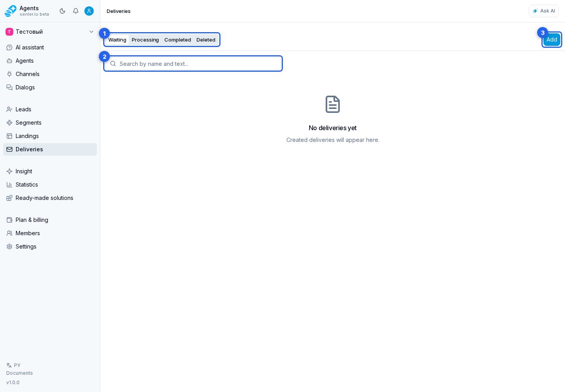Click the v1.0.0 version text

pyautogui.click(x=13, y=383)
